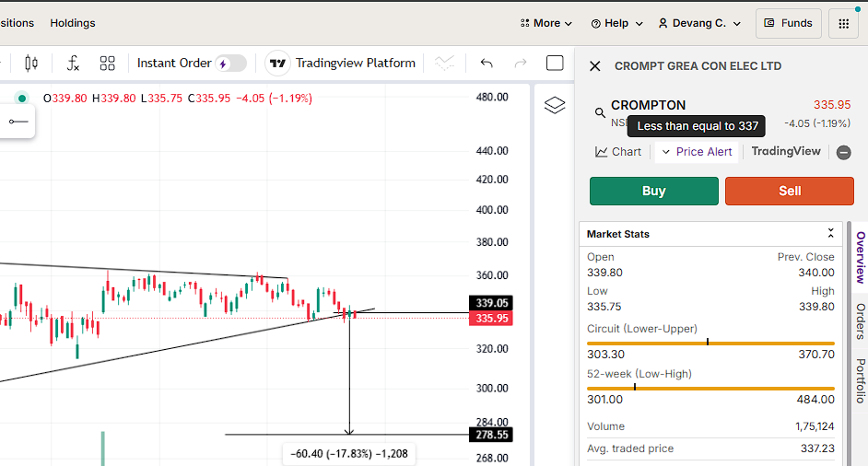Open the Holdings tab
This screenshot has height=466, width=868.
[73, 23]
